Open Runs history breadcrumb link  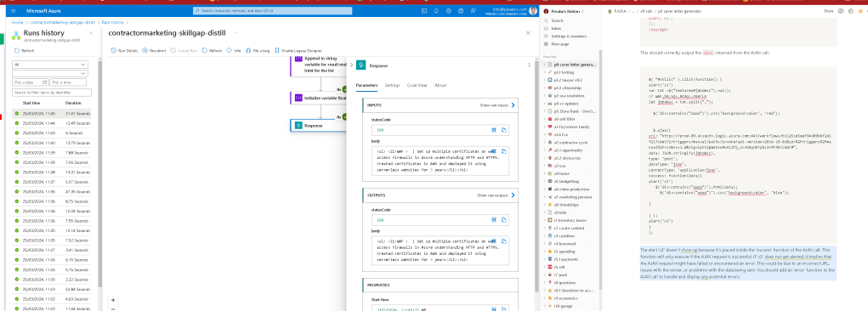click(112, 23)
